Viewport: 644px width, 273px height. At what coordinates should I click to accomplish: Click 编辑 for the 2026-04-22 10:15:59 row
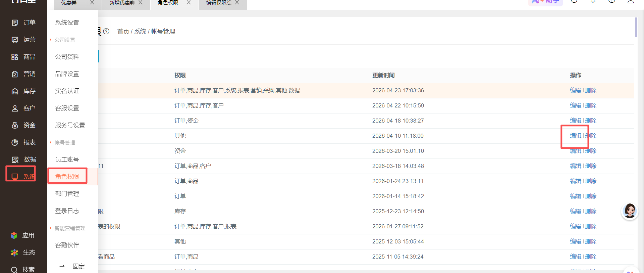click(576, 105)
